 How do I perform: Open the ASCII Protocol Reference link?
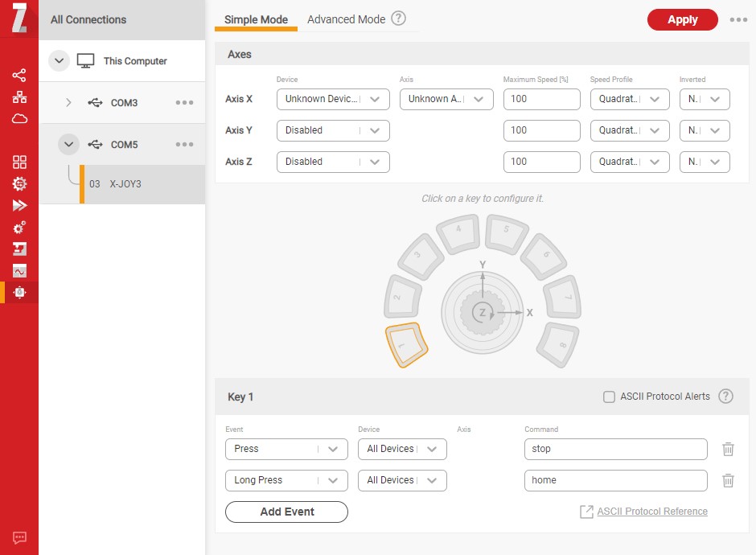pos(652,511)
